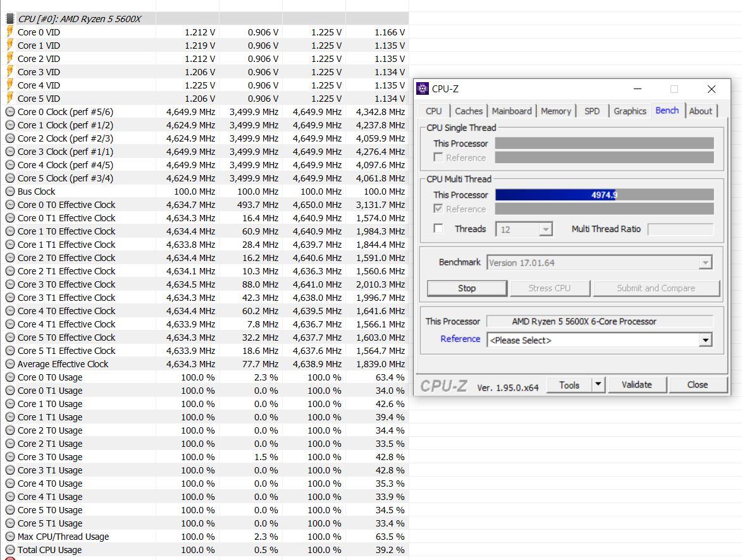Click the single thread This Processor bar

605,143
